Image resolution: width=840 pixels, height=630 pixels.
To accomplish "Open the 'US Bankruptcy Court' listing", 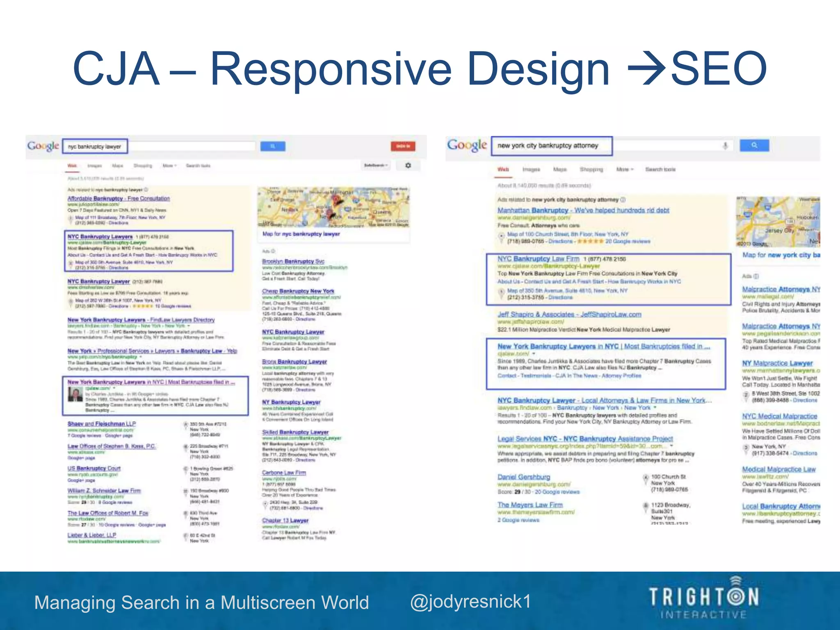I will pos(94,468).
